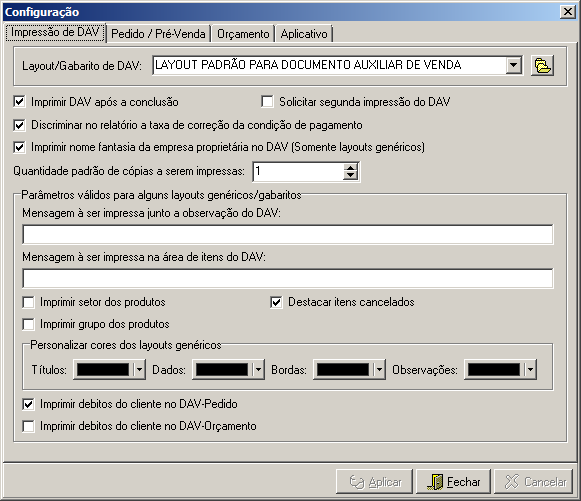This screenshot has width=581, height=501.
Task: Click the Dados black color swatch
Action: tap(222, 369)
